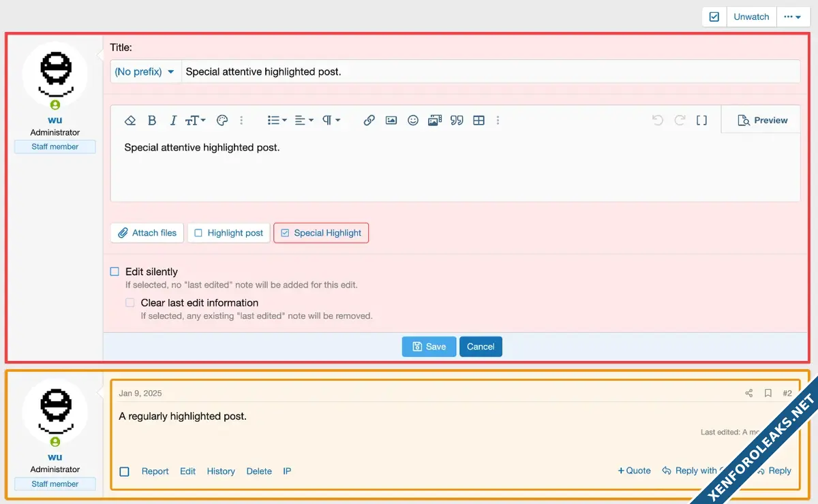Toggle italic text formatting

tap(173, 121)
